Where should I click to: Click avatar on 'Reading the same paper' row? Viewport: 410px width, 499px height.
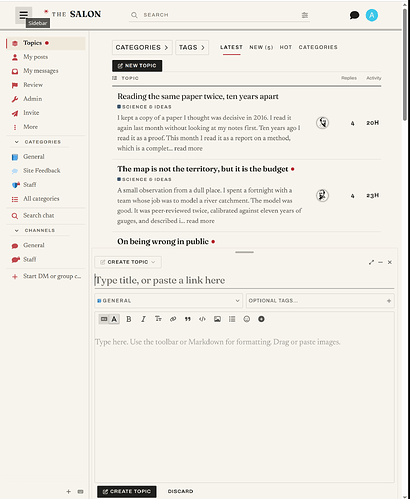(x=322, y=123)
